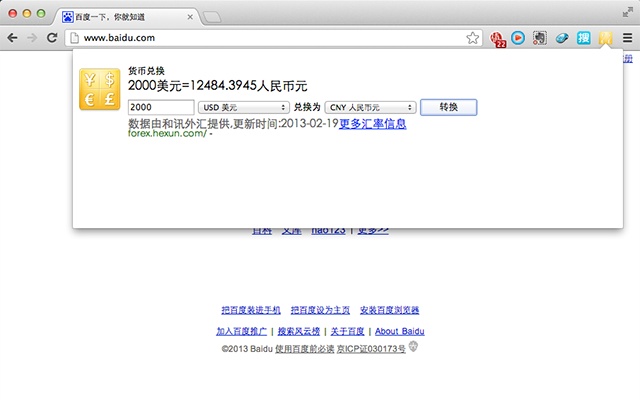Open the teal 搜 search extension

point(584,38)
